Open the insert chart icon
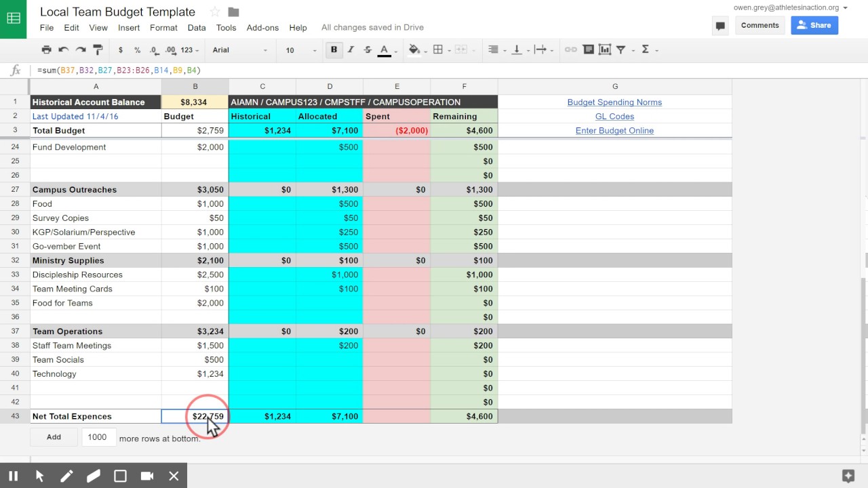 click(604, 49)
